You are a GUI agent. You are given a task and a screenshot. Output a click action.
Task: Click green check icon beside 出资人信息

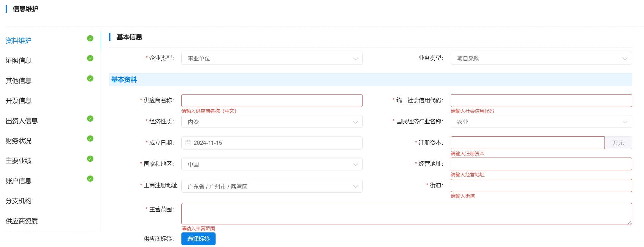coord(90,119)
